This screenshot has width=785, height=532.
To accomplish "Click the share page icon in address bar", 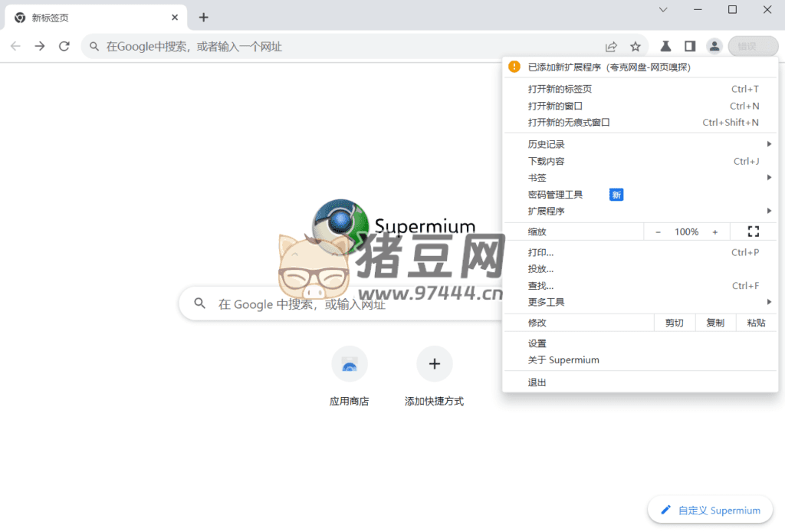I will (611, 47).
